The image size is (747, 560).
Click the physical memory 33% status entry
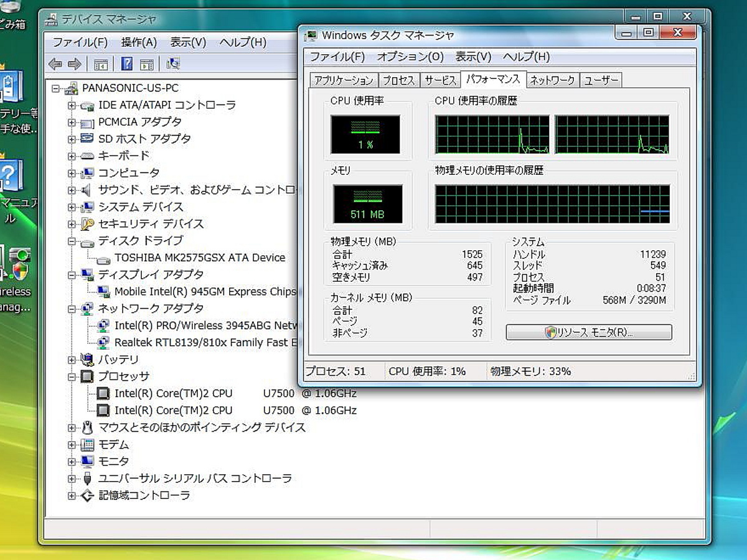pos(530,371)
